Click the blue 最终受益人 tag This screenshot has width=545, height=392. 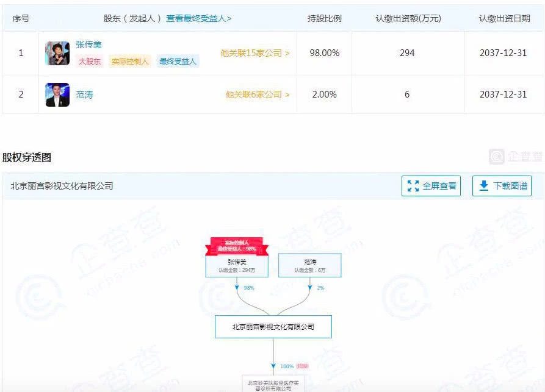pyautogui.click(x=178, y=62)
